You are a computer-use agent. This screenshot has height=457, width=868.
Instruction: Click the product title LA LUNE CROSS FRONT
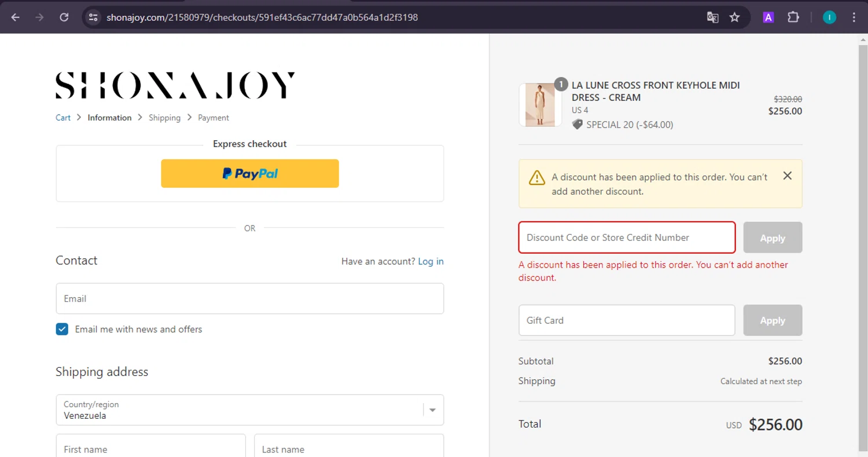click(x=656, y=92)
